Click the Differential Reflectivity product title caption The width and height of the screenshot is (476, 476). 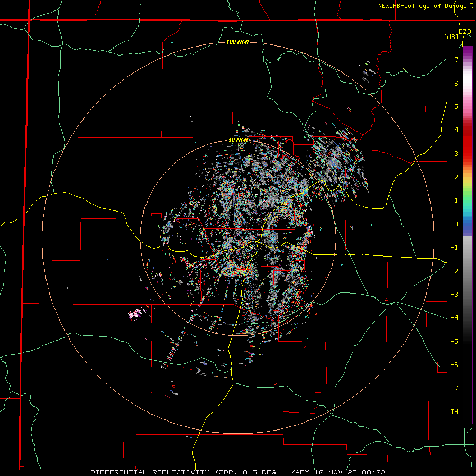pos(237,472)
